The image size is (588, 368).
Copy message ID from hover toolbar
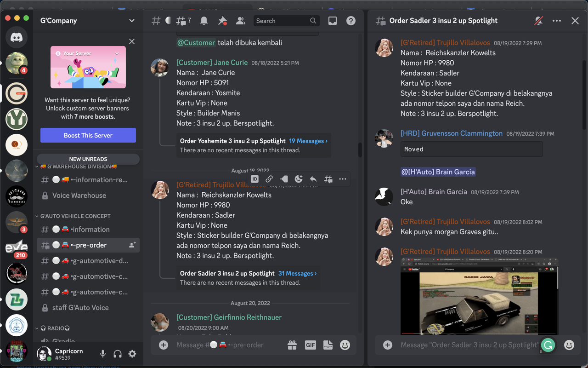pos(254,179)
